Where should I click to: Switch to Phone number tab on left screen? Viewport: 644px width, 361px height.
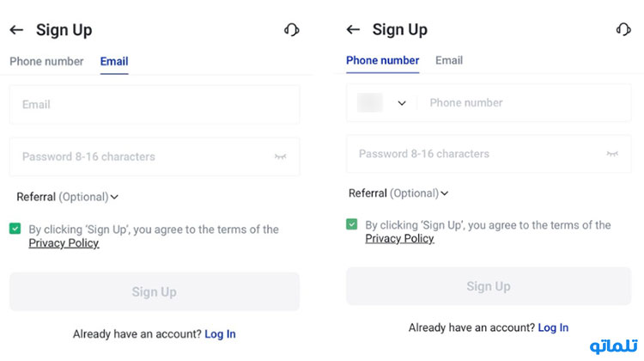46,61
